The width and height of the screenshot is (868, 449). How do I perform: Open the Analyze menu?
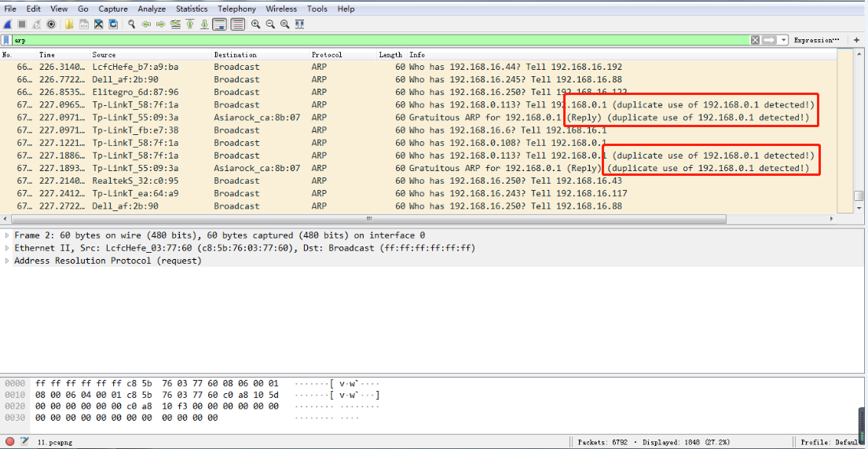click(x=152, y=9)
